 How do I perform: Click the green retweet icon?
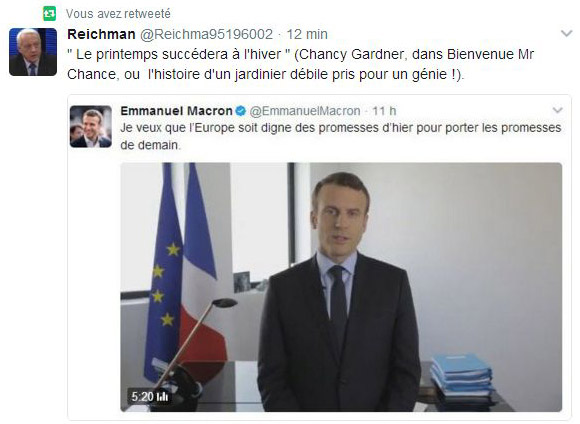tap(49, 14)
